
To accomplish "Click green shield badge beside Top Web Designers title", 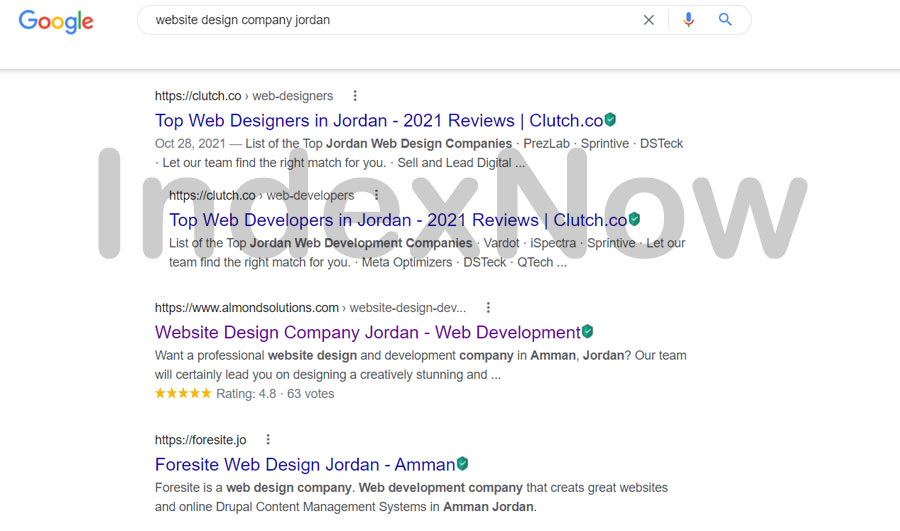I will [x=610, y=119].
